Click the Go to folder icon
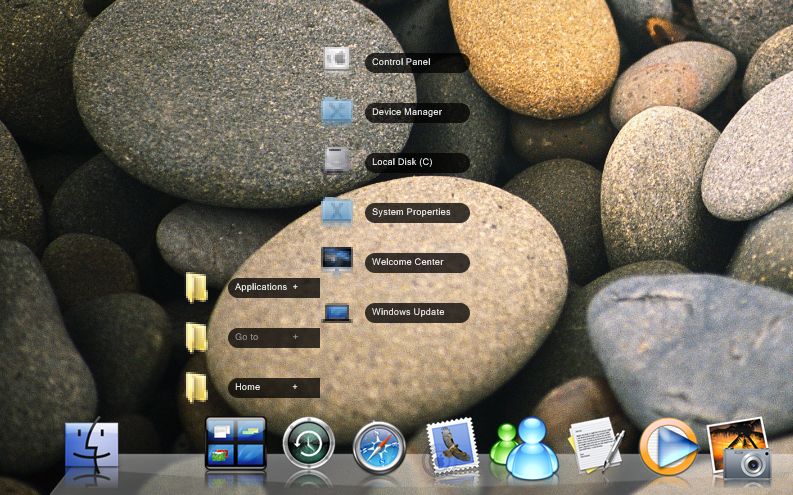793x495 pixels. tap(197, 337)
